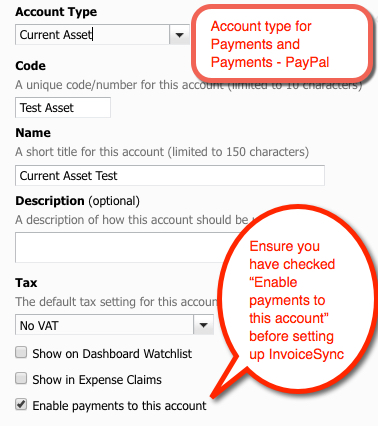The height and width of the screenshot is (426, 378).
Task: Click the No VAT tax selection field
Action: click(105, 325)
